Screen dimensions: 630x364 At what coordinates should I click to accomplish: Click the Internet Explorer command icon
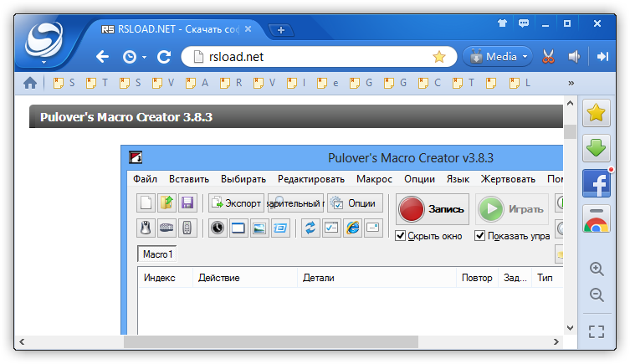pos(352,228)
